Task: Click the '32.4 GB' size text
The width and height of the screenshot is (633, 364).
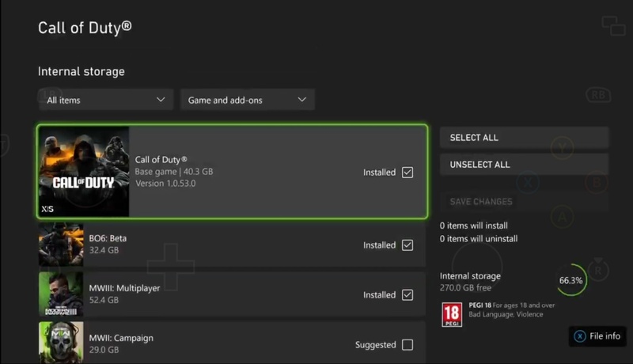Action: tap(104, 250)
